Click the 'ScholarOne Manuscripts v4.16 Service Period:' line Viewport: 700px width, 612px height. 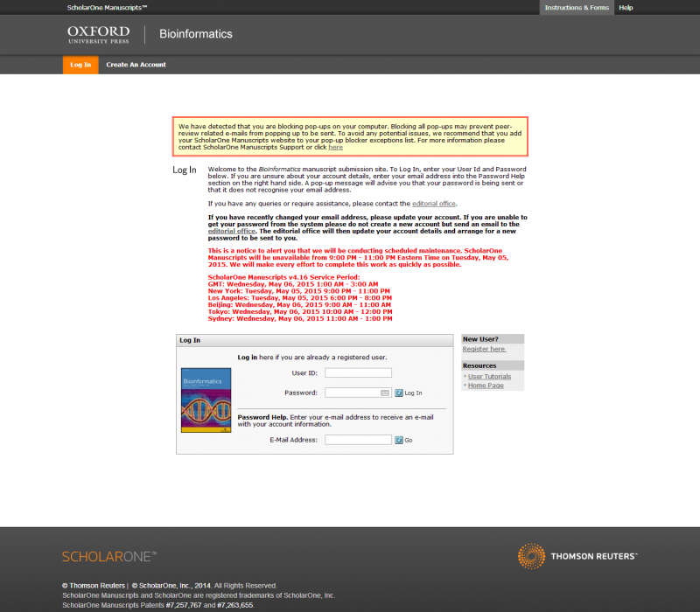coord(283,277)
